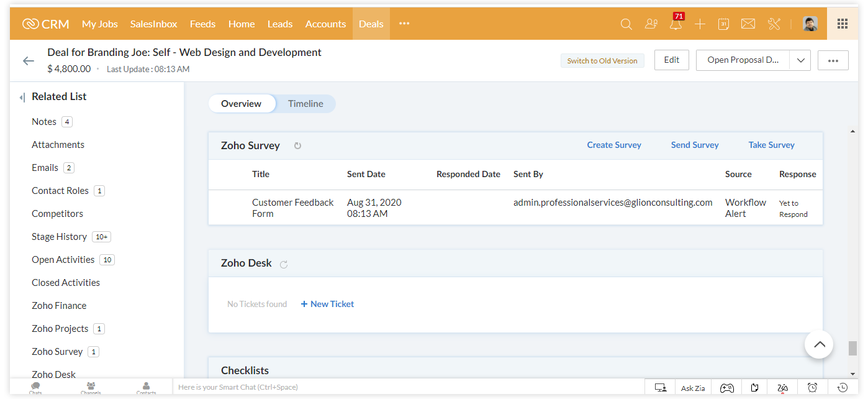Jump to Notes in Related List
The width and height of the screenshot is (868, 399).
tap(44, 122)
